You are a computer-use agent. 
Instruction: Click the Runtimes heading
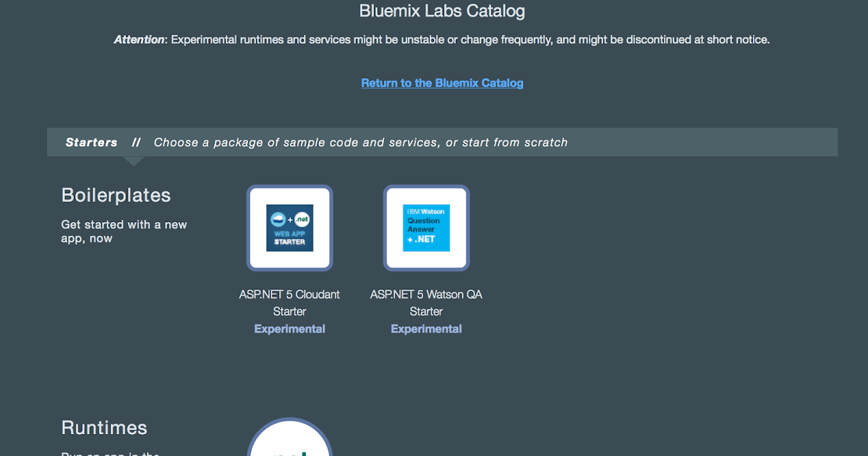104,428
